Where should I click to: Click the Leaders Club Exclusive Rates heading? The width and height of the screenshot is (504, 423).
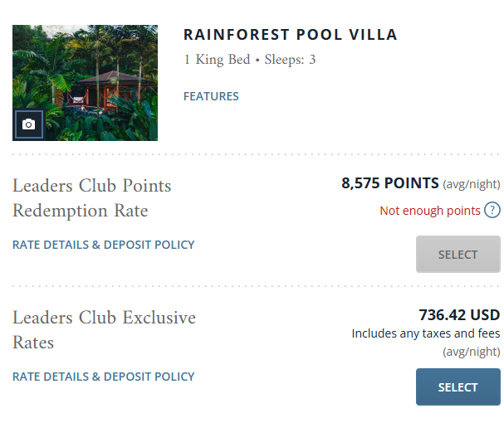(104, 329)
